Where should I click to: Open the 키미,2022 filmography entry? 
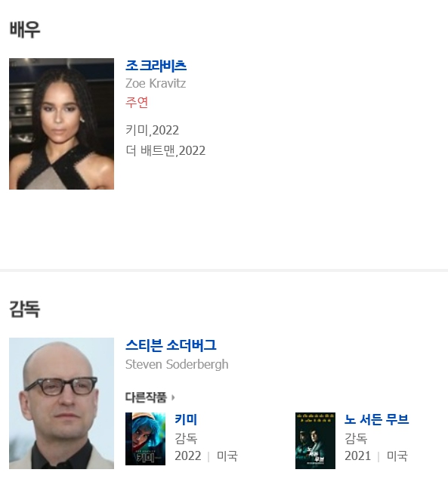click(153, 130)
